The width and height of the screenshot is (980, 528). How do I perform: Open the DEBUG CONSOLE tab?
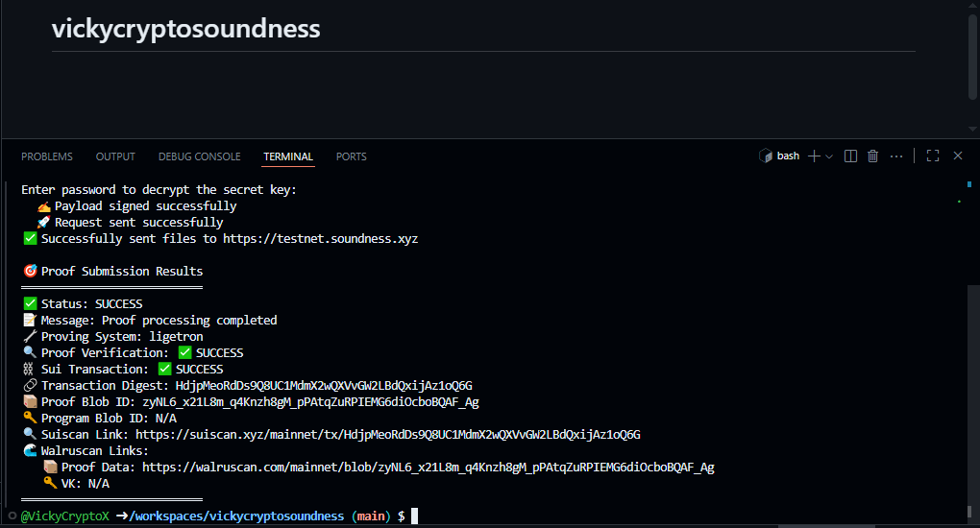(200, 156)
